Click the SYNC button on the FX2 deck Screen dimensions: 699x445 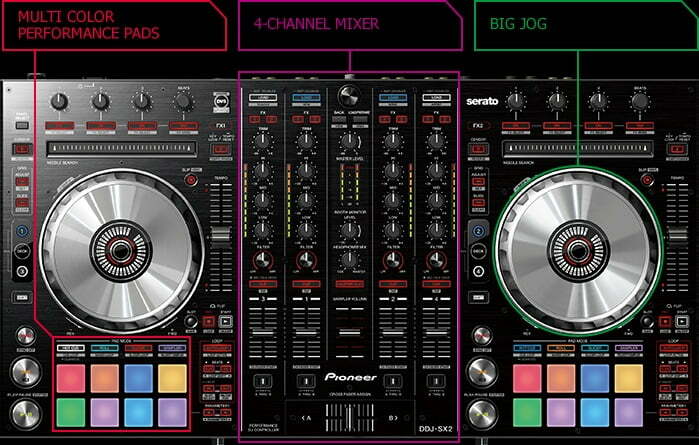click(x=482, y=336)
